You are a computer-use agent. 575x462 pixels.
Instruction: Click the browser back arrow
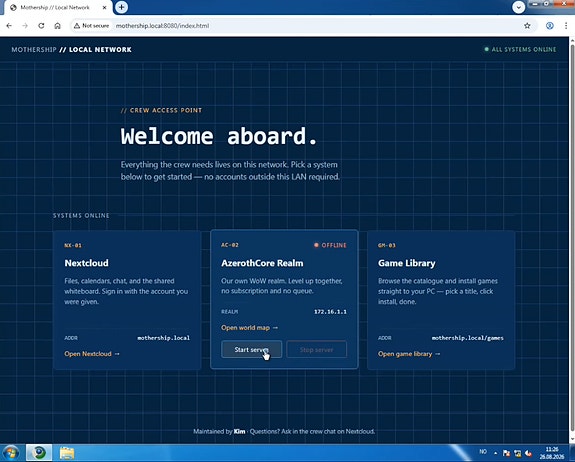click(9, 26)
